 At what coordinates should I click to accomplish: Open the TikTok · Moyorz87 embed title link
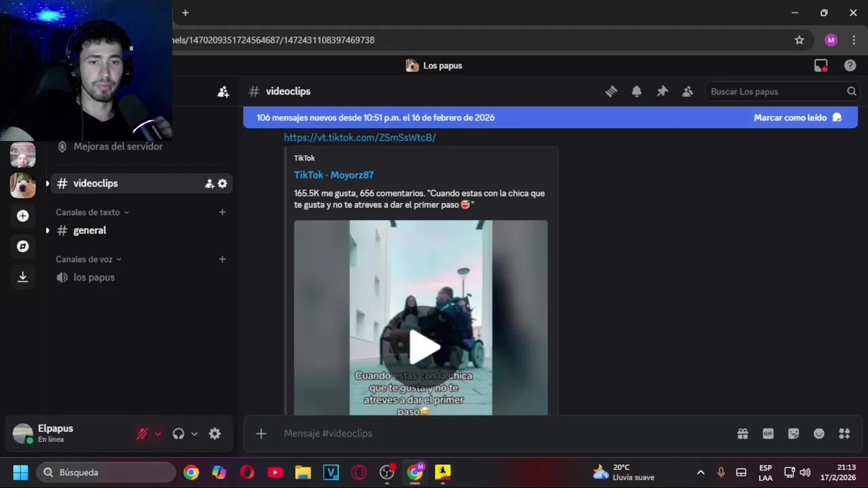click(334, 175)
